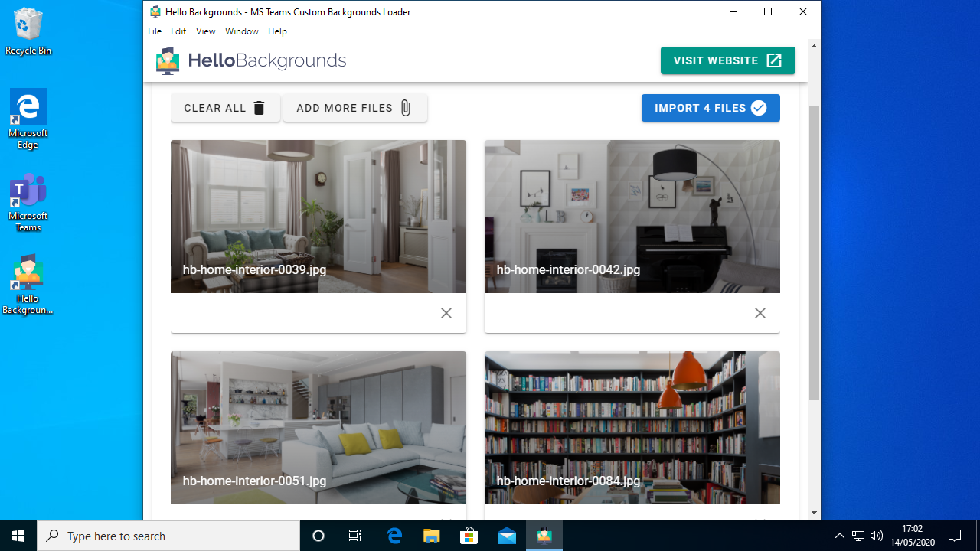Open Edge from the taskbar
The height and width of the screenshot is (551, 980).
pyautogui.click(x=394, y=536)
